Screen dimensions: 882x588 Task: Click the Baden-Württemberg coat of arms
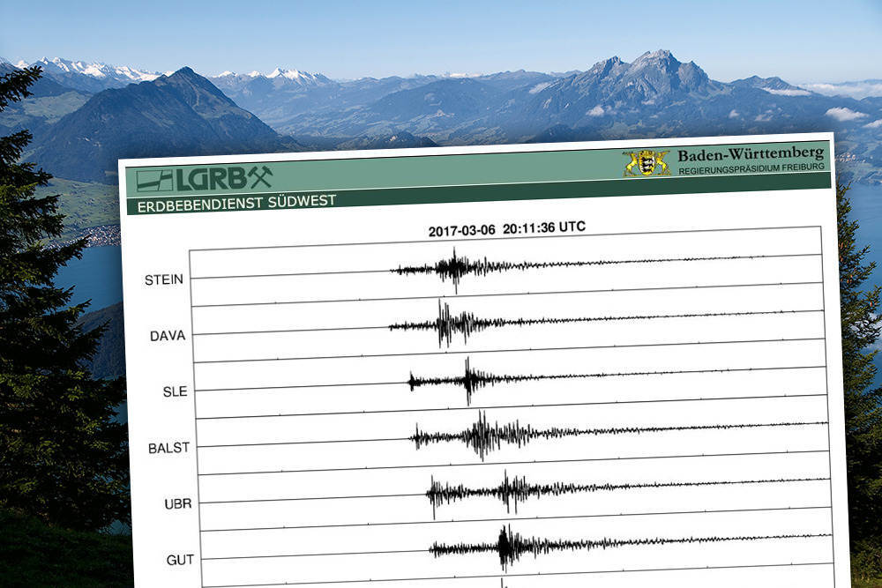[x=647, y=162]
